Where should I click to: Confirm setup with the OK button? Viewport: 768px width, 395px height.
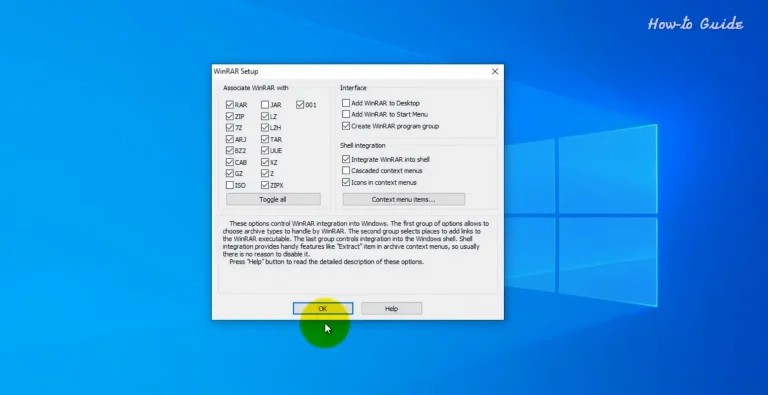[x=323, y=309]
